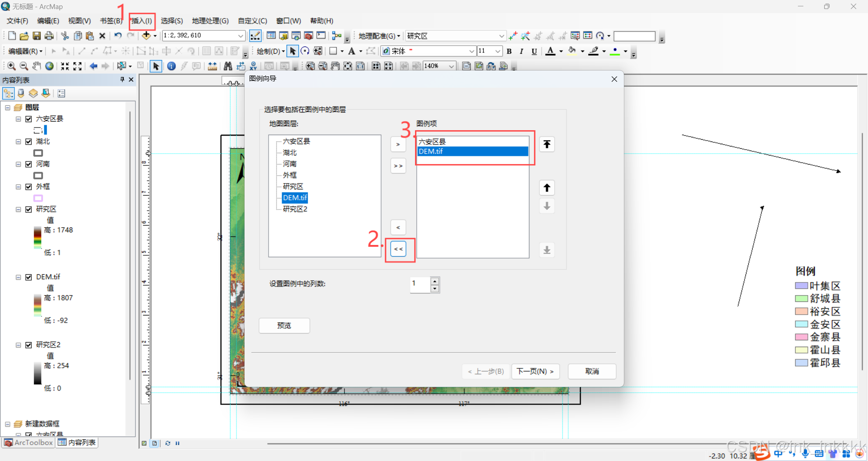Viewport: 868px width, 461px height.
Task: Click the Print icon
Action: pyautogui.click(x=49, y=36)
